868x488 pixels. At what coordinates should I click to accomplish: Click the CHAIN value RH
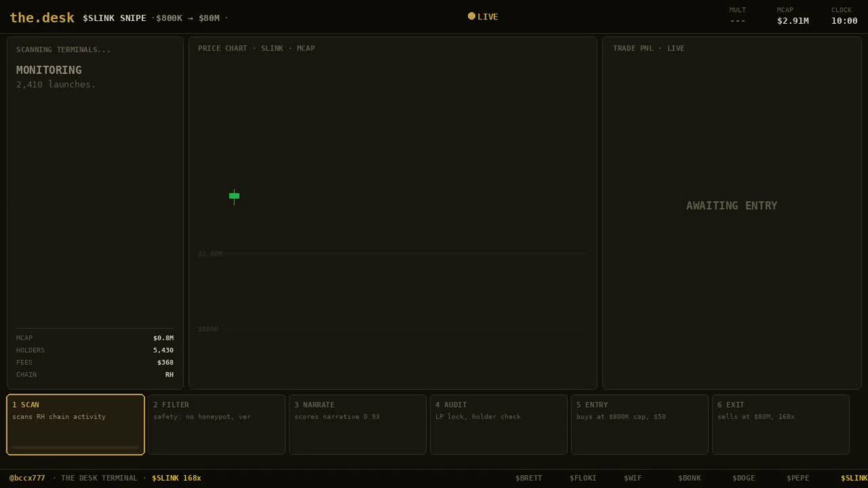[169, 374]
